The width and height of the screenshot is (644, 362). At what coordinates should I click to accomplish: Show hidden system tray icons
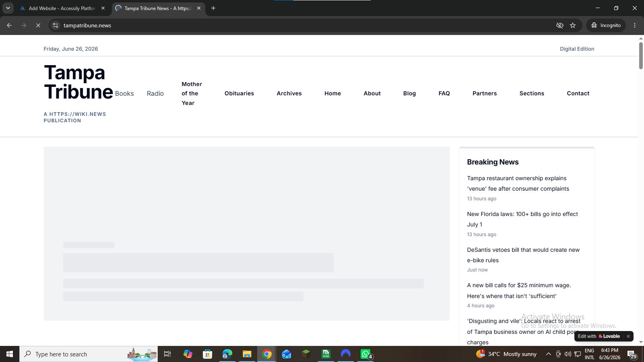[548, 354]
